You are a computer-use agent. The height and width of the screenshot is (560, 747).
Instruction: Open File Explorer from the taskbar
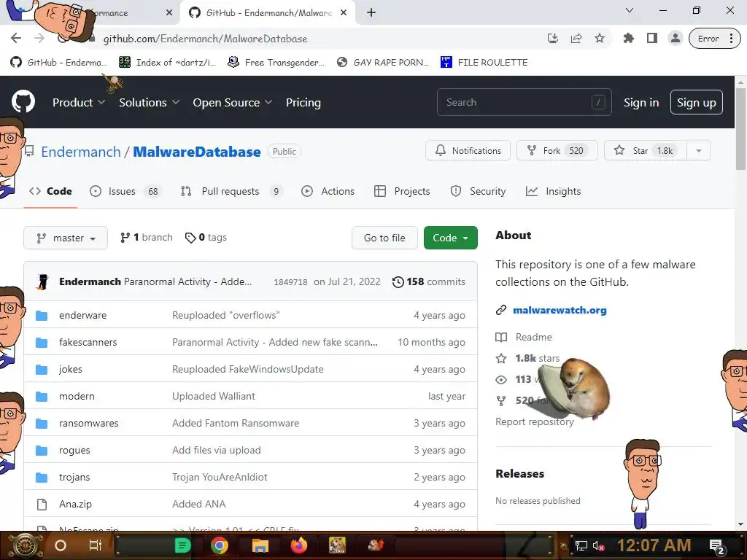(x=260, y=545)
